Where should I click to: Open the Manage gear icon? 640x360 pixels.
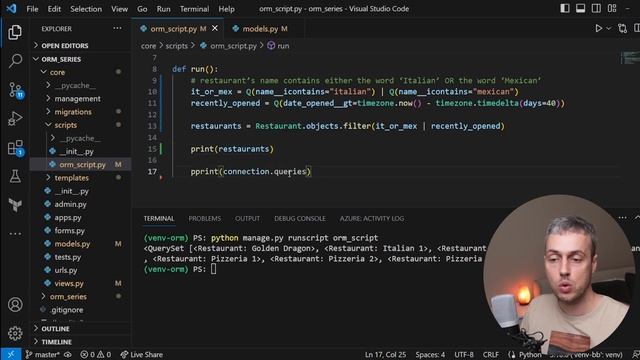tap(15, 333)
